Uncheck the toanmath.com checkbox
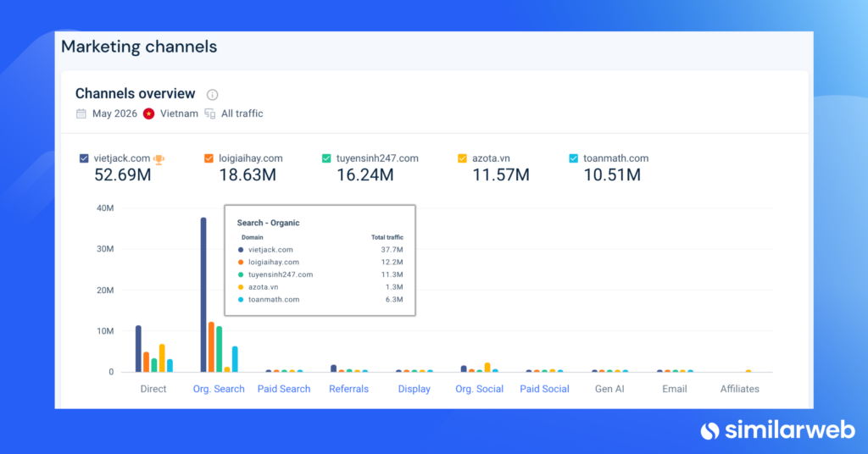Screen dimensions: 868x454 574,158
